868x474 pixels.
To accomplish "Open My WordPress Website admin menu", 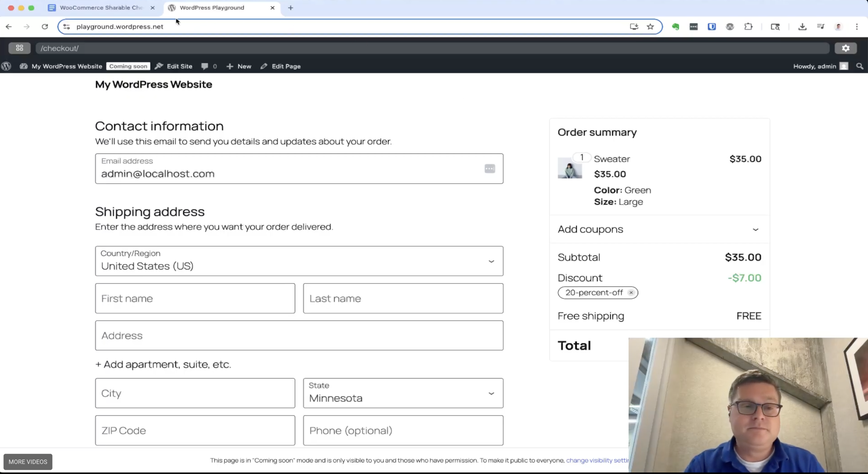I will 61,66.
